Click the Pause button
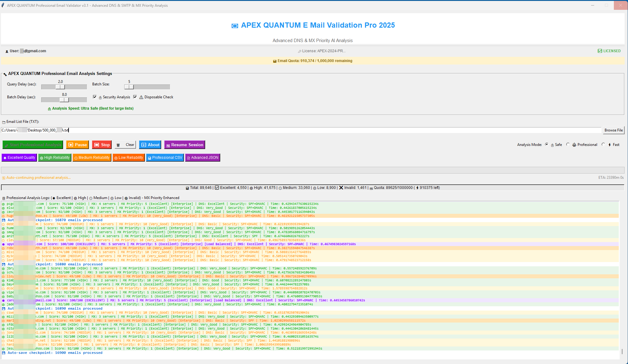 78,145
